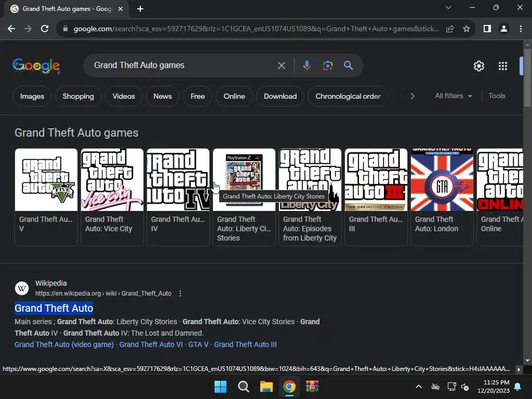Screen dimensions: 532x399
Task: Apply the Free filter chip
Action: (x=197, y=96)
